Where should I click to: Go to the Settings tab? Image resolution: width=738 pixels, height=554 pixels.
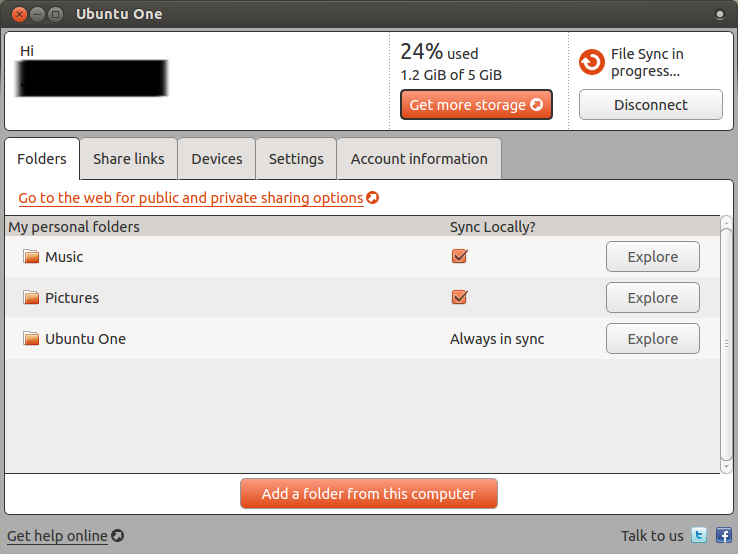point(296,159)
